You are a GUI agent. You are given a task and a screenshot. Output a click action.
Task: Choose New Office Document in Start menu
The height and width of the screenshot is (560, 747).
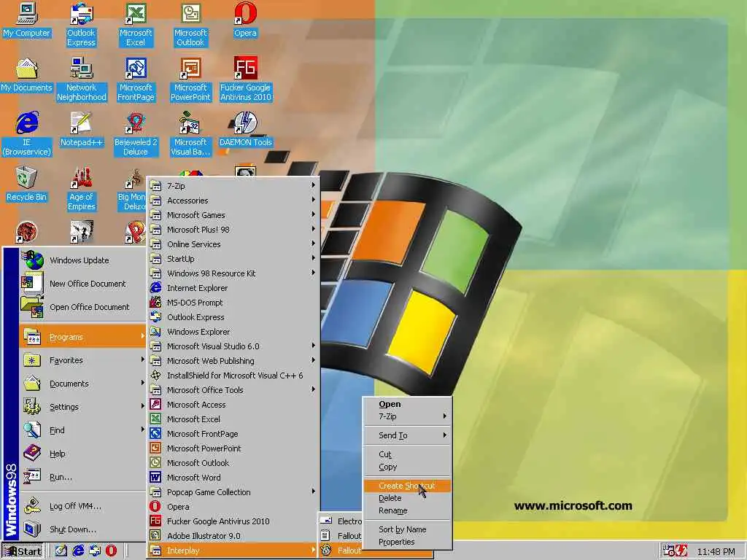(x=83, y=284)
